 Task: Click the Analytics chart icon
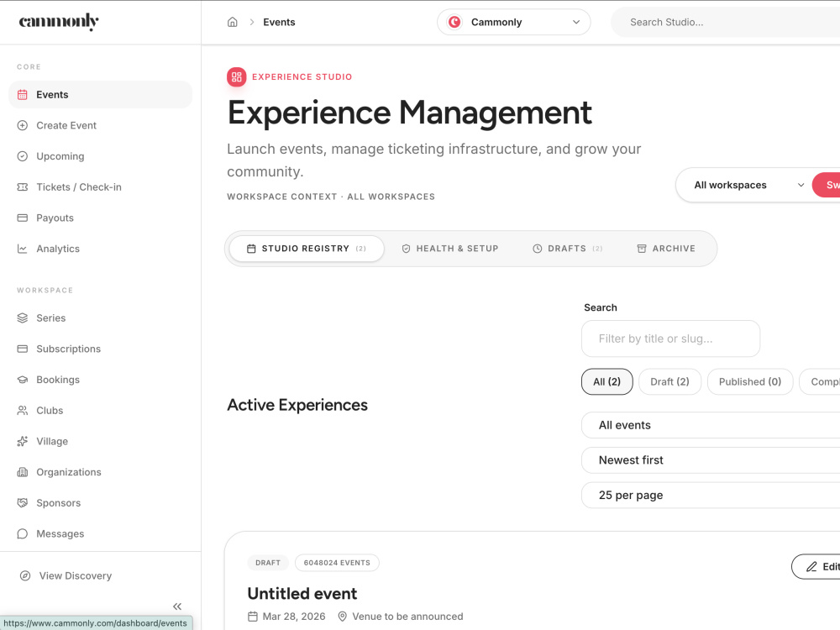[x=23, y=249]
